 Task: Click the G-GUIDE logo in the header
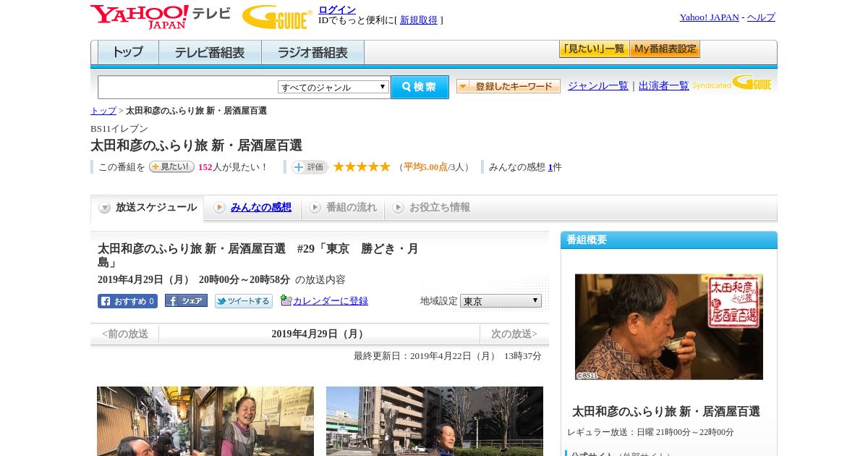(x=277, y=17)
